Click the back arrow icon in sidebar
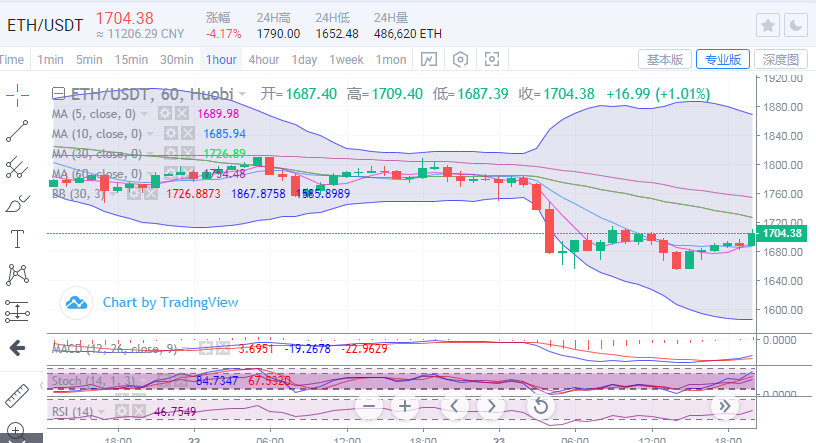Image resolution: width=816 pixels, height=443 pixels. pyautogui.click(x=17, y=348)
